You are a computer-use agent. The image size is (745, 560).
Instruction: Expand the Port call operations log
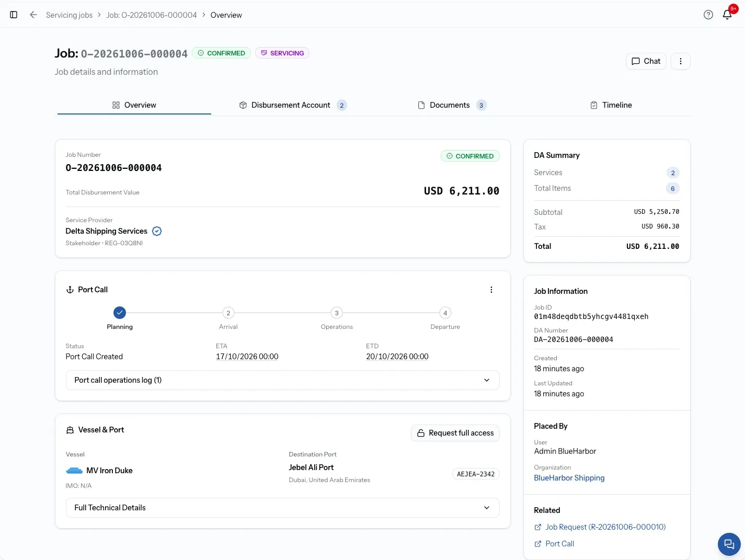[x=283, y=380]
